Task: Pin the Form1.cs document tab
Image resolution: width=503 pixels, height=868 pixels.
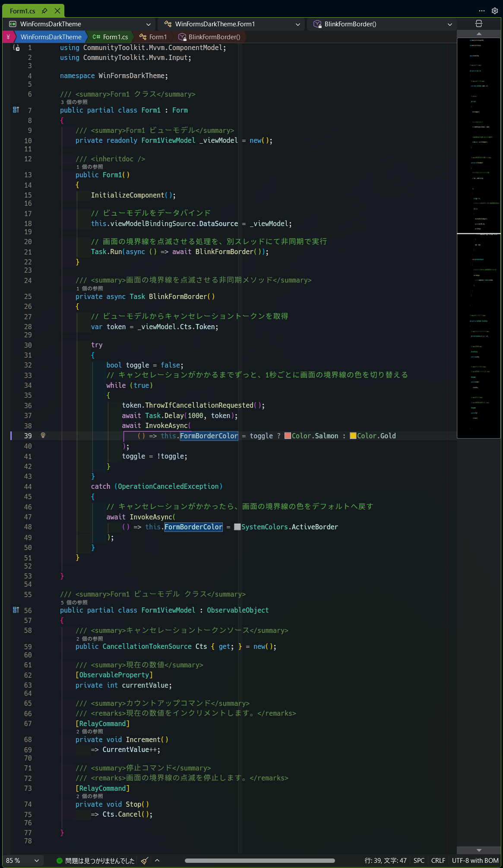Action: click(44, 11)
